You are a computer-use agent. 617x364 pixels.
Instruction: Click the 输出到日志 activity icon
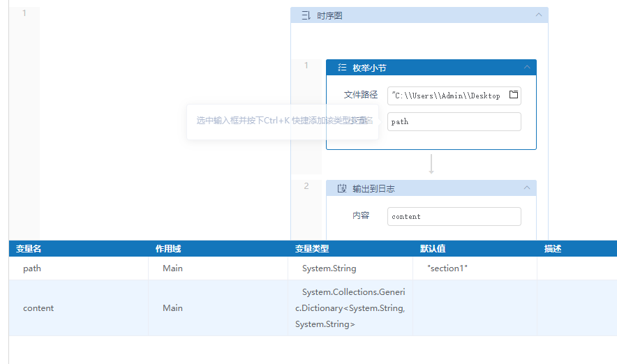click(342, 188)
